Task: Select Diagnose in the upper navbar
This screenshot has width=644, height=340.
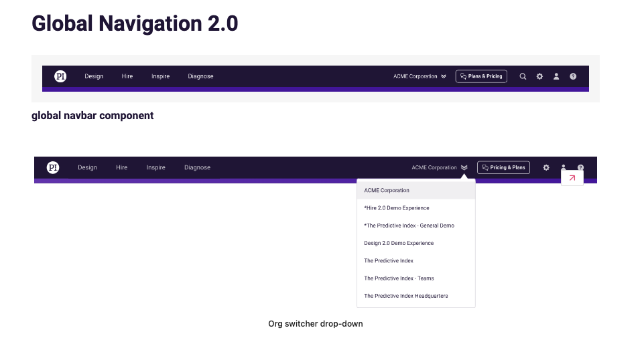Action: pos(200,76)
